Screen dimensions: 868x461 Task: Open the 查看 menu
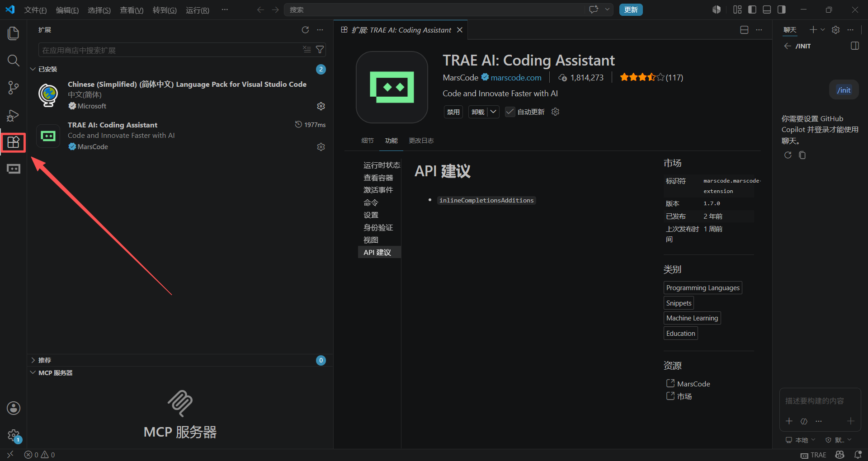click(x=132, y=10)
